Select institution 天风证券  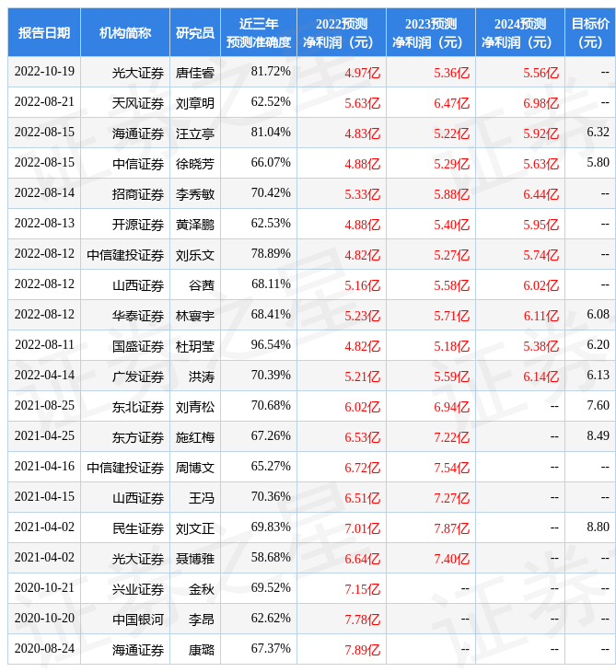138,103
